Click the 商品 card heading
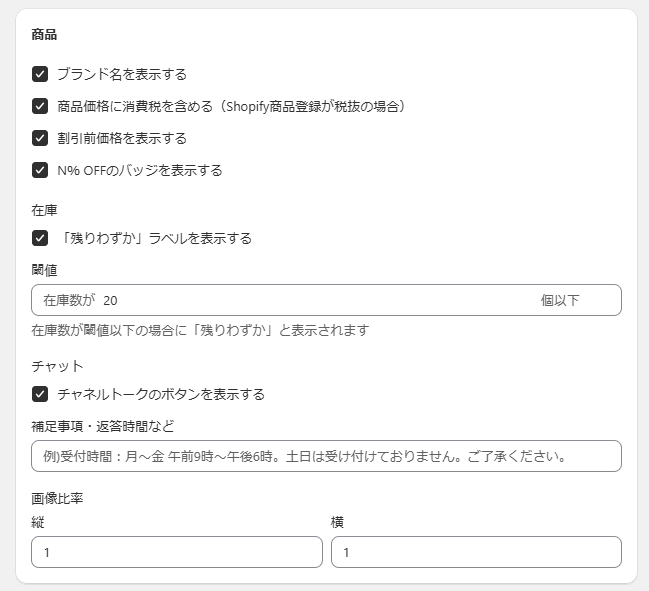 44,34
